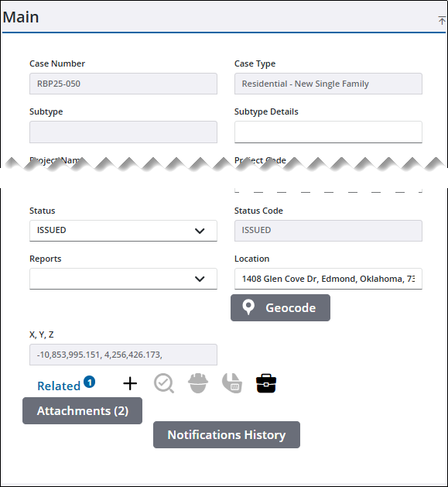The image size is (448, 487).
Task: Click the X, Y, Z coordinates field
Action: [x=123, y=355]
